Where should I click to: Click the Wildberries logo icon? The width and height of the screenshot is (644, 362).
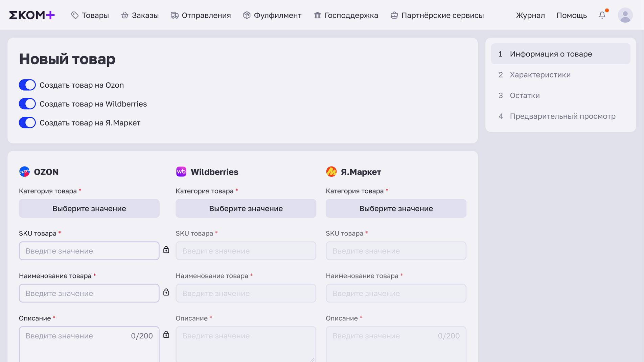[181, 172]
